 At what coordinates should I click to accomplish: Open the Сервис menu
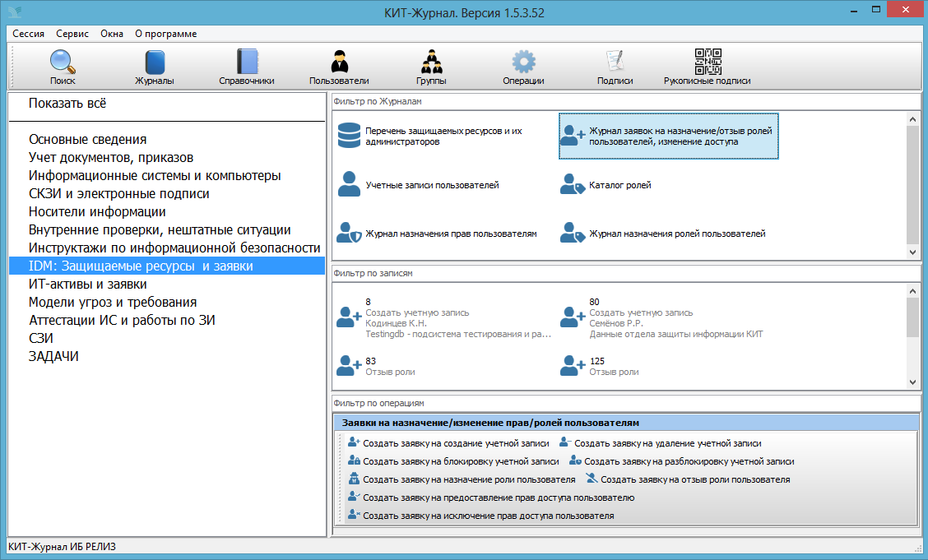click(72, 34)
